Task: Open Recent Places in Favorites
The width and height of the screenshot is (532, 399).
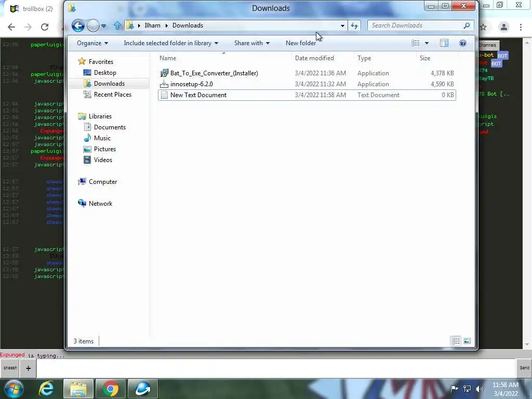Action: (x=113, y=95)
